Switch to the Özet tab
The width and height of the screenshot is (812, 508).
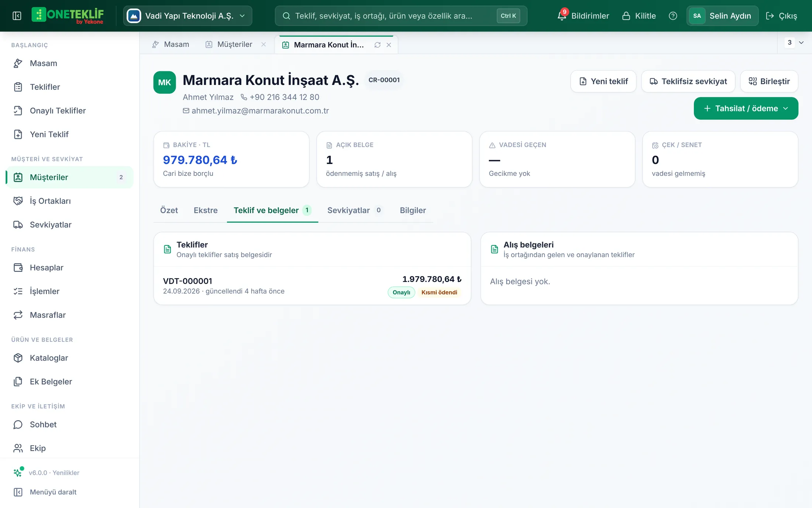pyautogui.click(x=169, y=210)
